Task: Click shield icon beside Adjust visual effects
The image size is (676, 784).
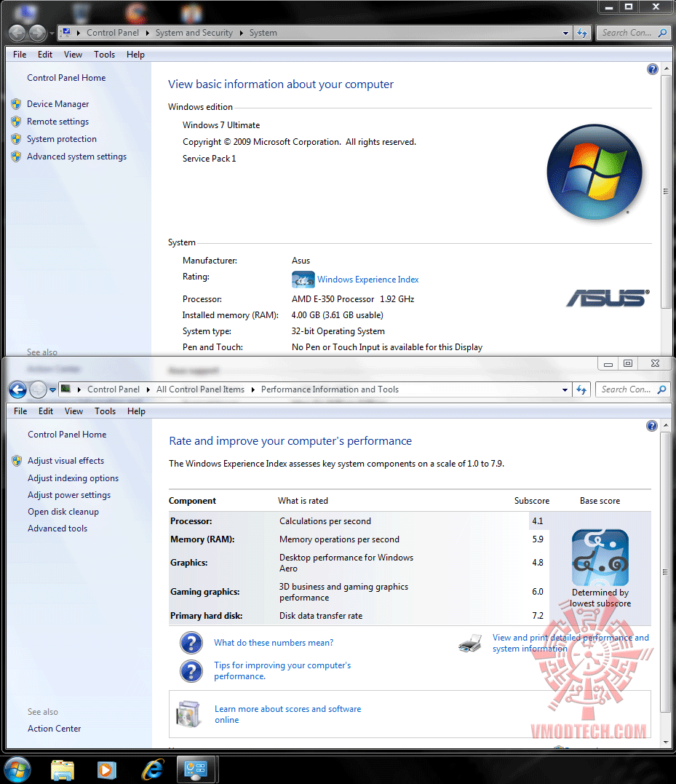Action: [x=17, y=461]
